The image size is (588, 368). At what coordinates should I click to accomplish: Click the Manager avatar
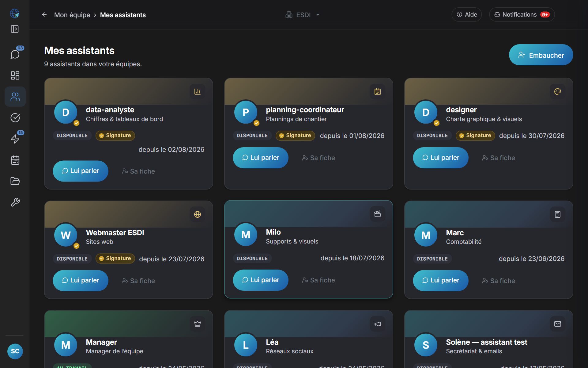(x=66, y=345)
